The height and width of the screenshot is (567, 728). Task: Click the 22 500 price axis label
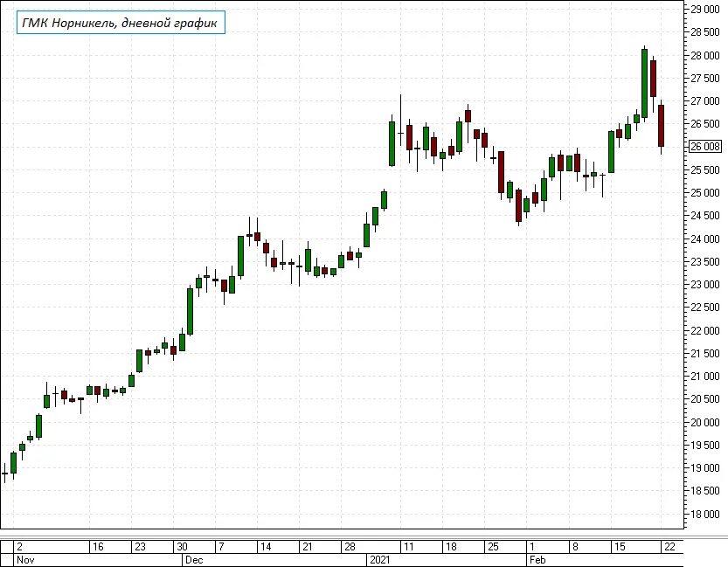[705, 308]
